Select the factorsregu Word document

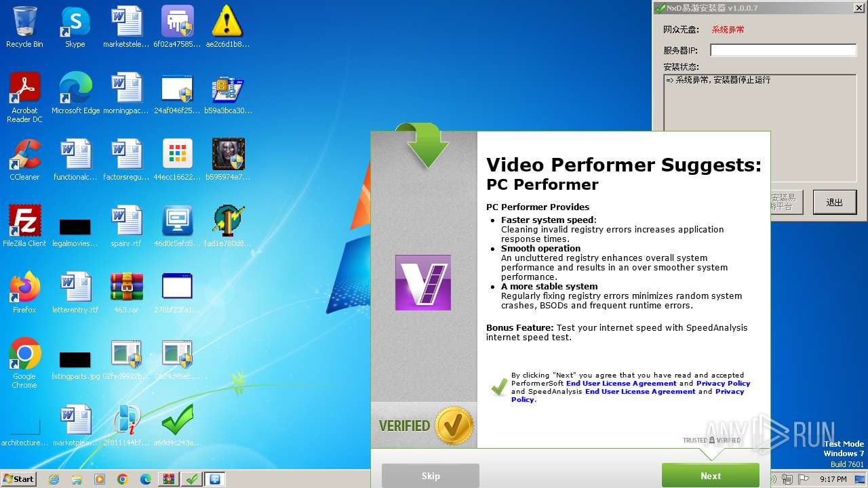pyautogui.click(x=126, y=159)
